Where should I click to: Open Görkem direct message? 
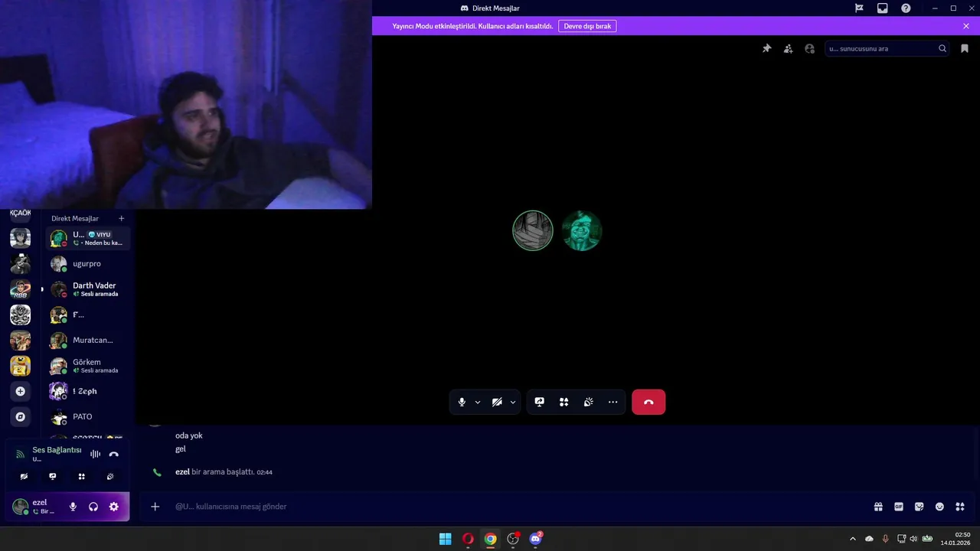(88, 366)
